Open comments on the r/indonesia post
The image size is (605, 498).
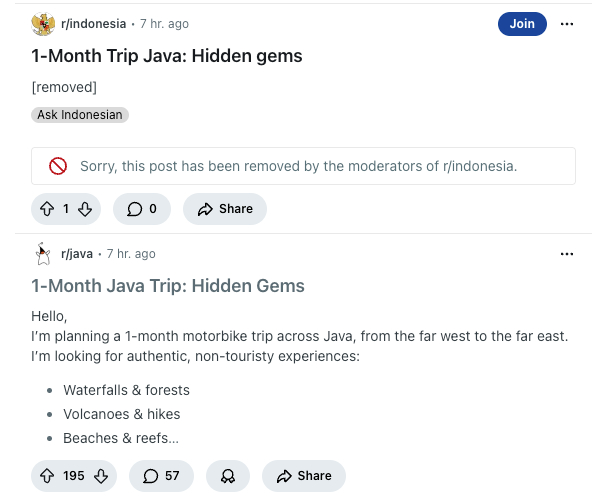[141, 209]
